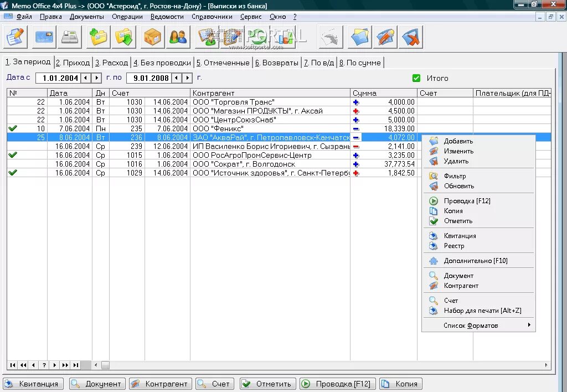Open the cardboard box goods icon
Image resolution: width=567 pixels, height=392 pixels.
point(153,37)
